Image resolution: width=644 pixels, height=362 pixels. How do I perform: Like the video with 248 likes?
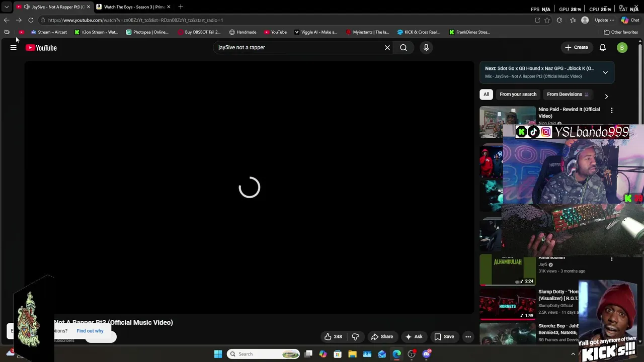(x=333, y=337)
